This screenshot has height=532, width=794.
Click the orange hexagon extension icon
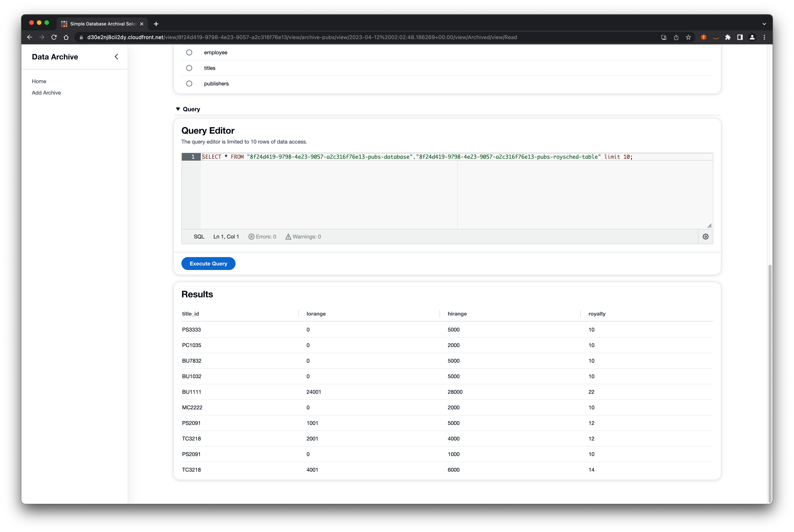[x=704, y=37]
